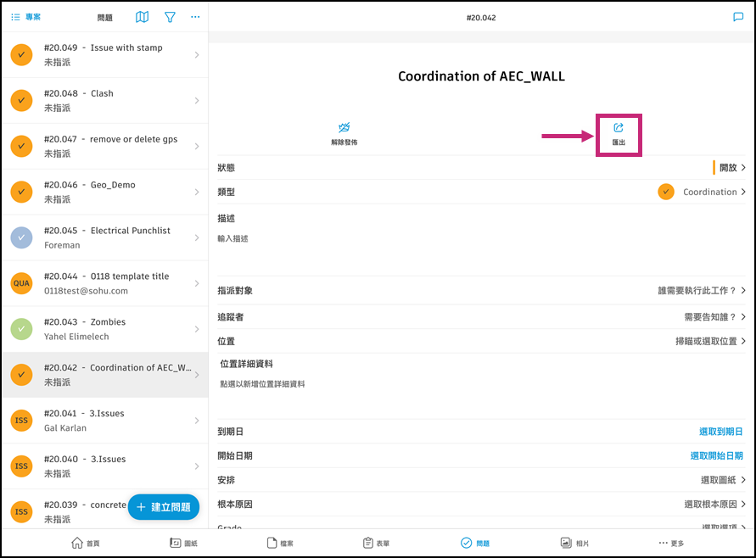Click Coordination of AEC_WALL title
Viewport: 756px width, 558px height.
tap(481, 76)
